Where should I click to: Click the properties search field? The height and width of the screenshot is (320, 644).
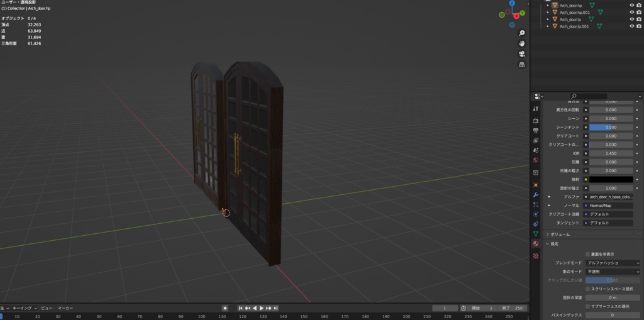point(588,96)
